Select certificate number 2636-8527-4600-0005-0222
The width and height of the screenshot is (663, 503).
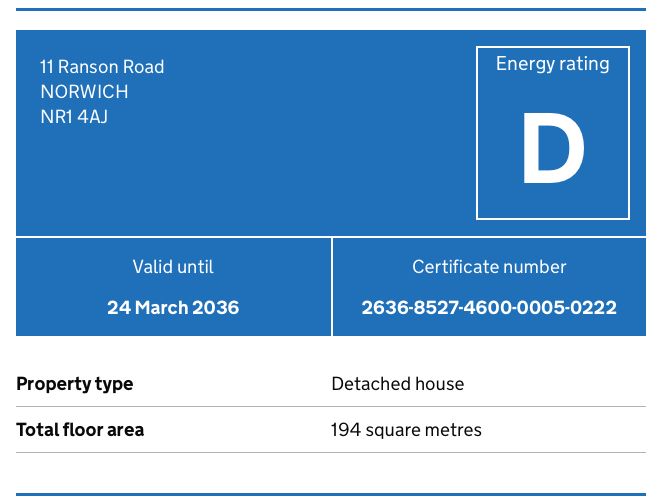click(489, 307)
